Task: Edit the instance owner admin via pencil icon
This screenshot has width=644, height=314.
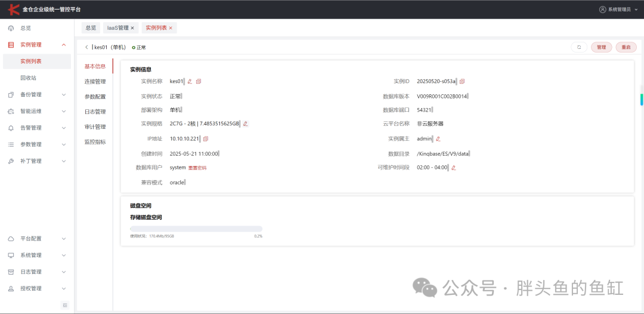Action: [x=438, y=139]
